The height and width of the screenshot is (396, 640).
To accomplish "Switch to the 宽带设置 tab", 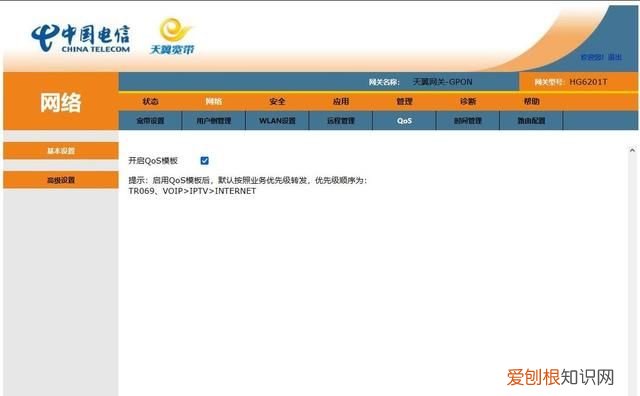I will 150,121.
